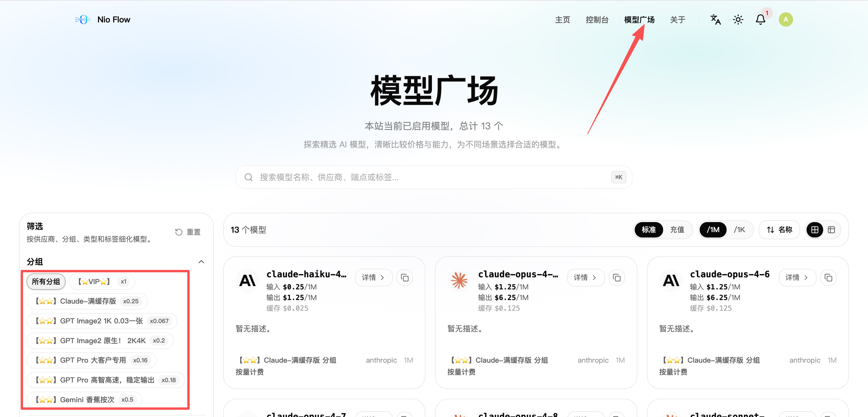This screenshot has width=868, height=417.
Task: Open 详情 for claude-haiku-4
Action: pyautogui.click(x=373, y=277)
